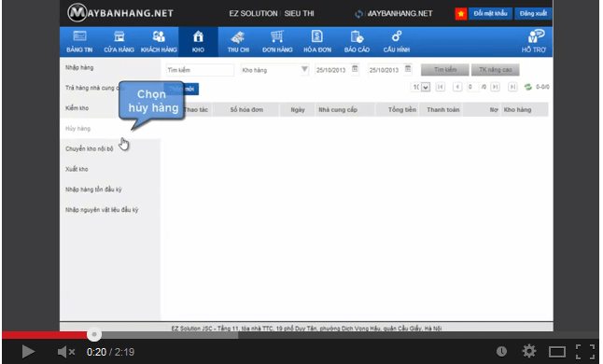Go to Cửa hàng store icon
This screenshot has height=364, width=603.
click(119, 36)
